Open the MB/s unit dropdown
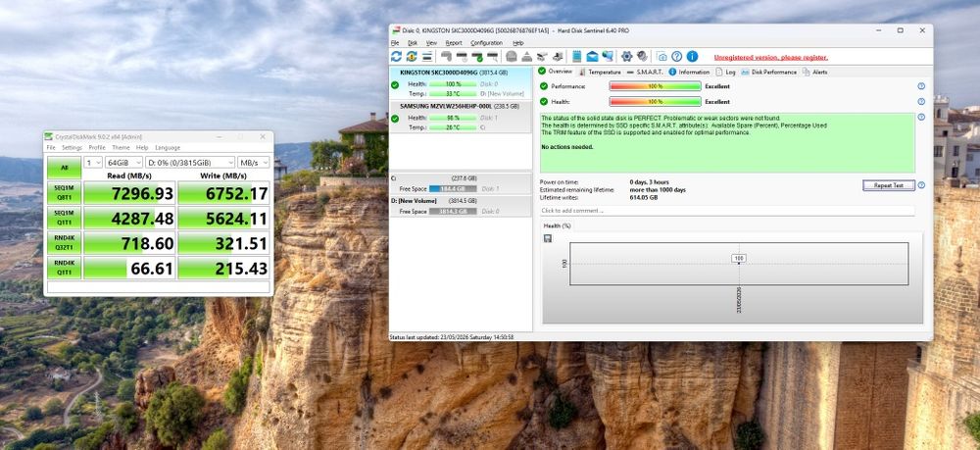 pyautogui.click(x=254, y=163)
